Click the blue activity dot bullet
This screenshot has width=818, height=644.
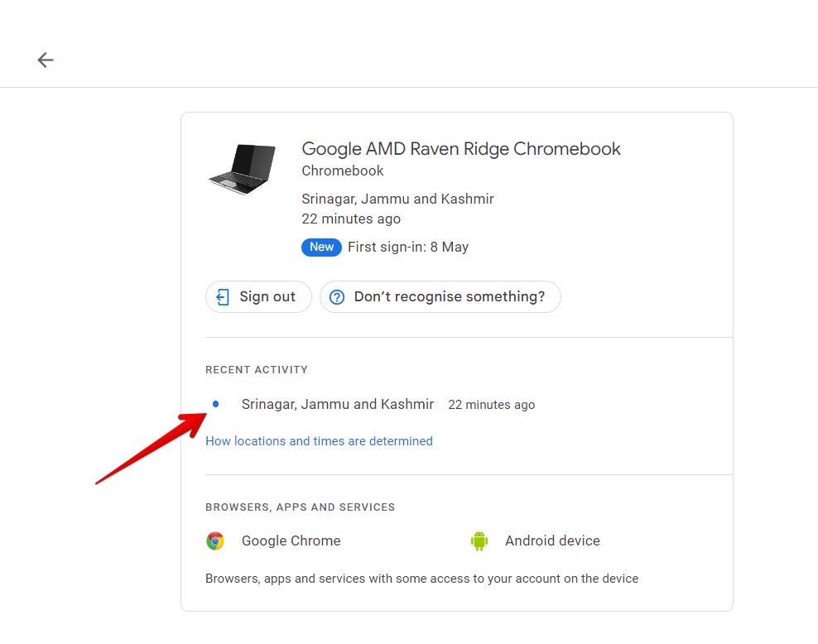(x=215, y=404)
